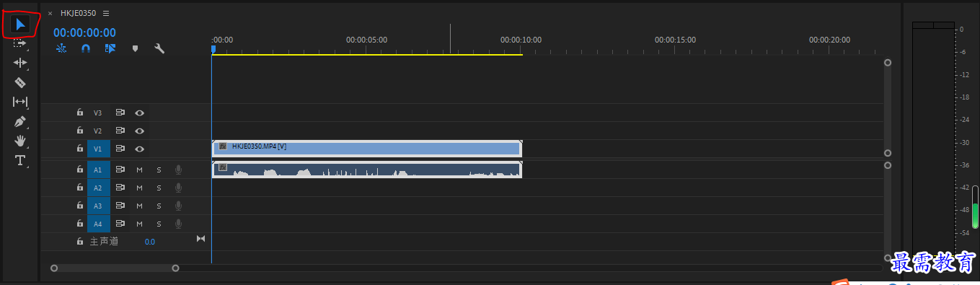Mute track A3
Screen dimensions: 980x285
pyautogui.click(x=140, y=206)
